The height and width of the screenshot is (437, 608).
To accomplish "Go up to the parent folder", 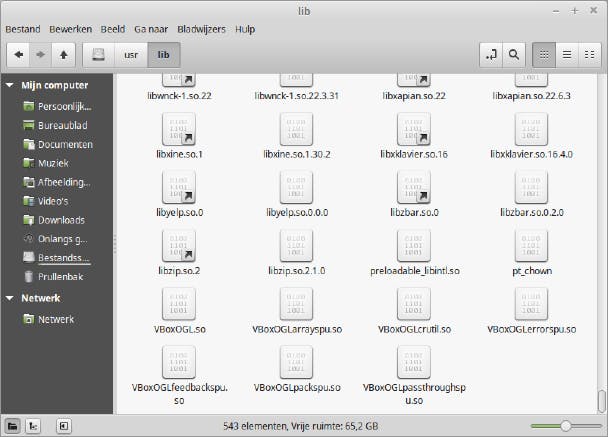I will (x=64, y=55).
